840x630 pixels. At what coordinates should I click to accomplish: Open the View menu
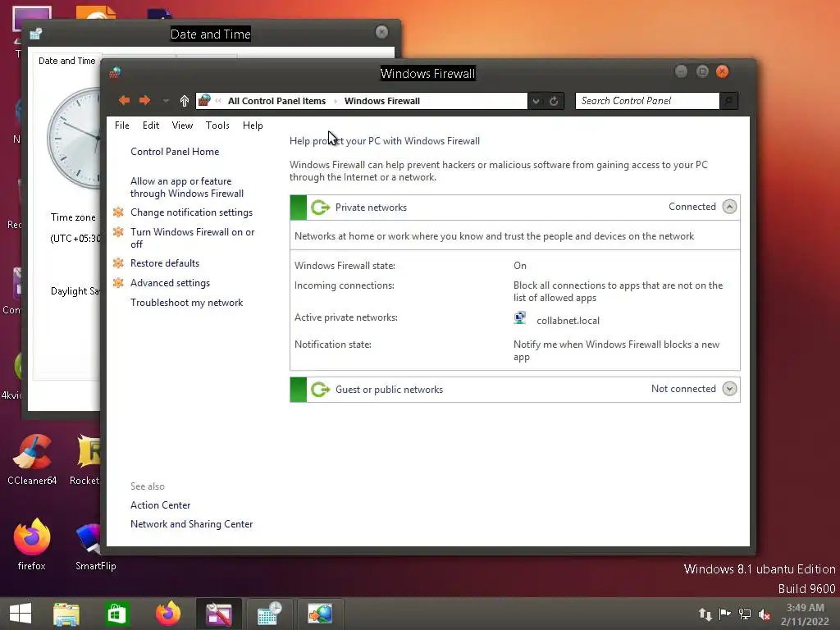tap(182, 126)
